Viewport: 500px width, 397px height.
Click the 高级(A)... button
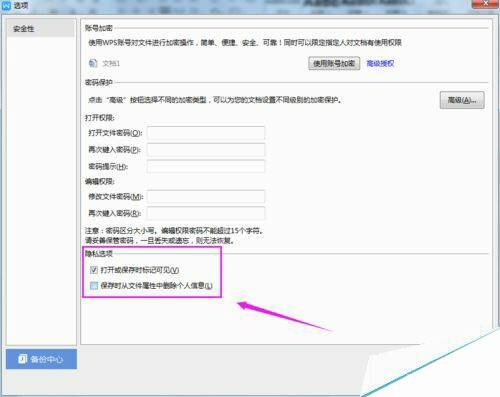462,100
